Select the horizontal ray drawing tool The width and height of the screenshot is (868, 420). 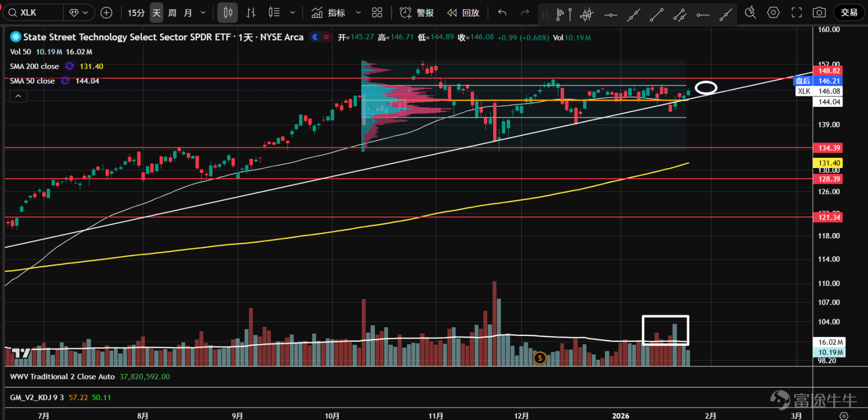click(x=703, y=15)
